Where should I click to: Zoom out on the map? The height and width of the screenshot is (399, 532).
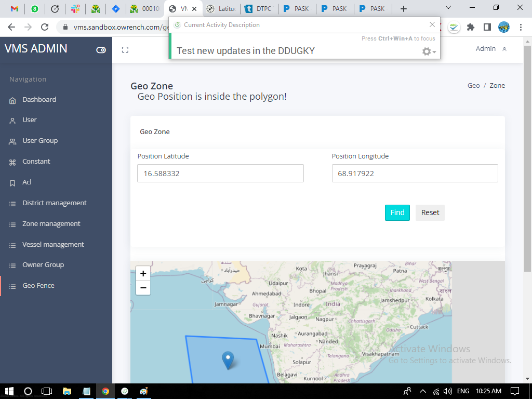pyautogui.click(x=143, y=288)
